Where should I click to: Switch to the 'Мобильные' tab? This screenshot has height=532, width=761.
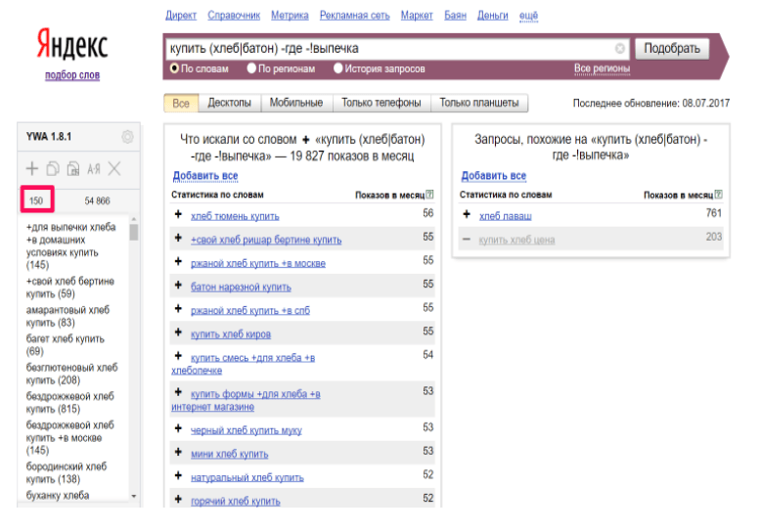coord(296,103)
